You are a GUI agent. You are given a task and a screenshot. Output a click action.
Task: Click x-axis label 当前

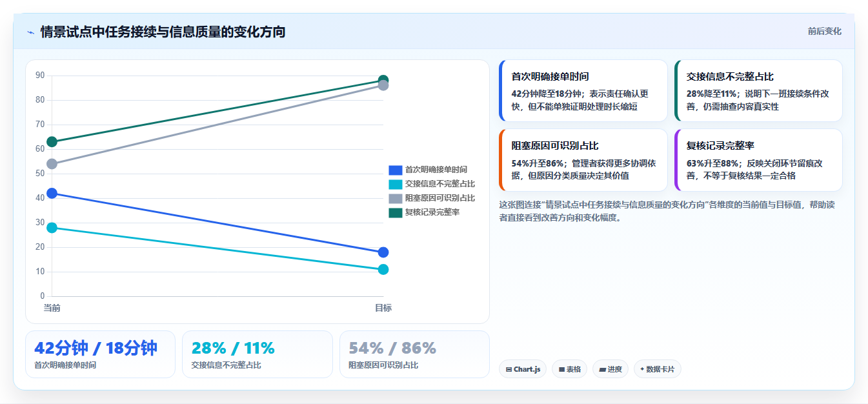tap(52, 308)
